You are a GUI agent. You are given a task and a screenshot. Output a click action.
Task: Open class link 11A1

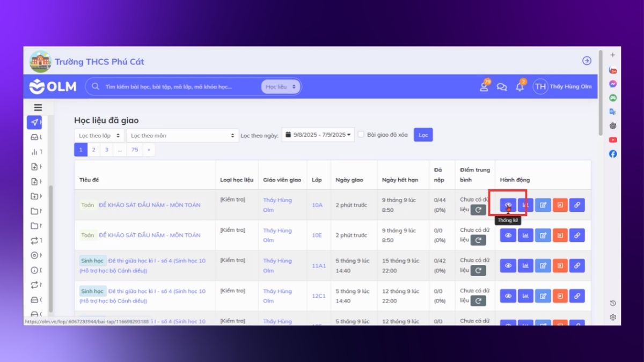319,265
